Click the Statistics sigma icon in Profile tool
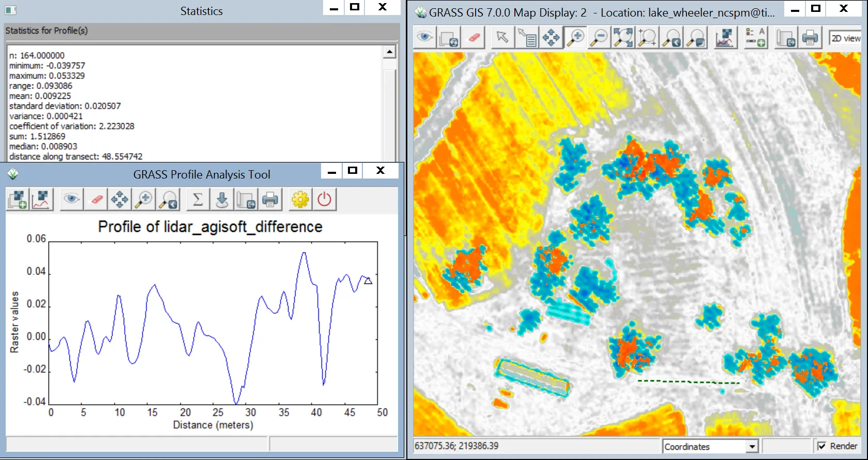Viewport: 868px width, 460px height. pos(197,200)
